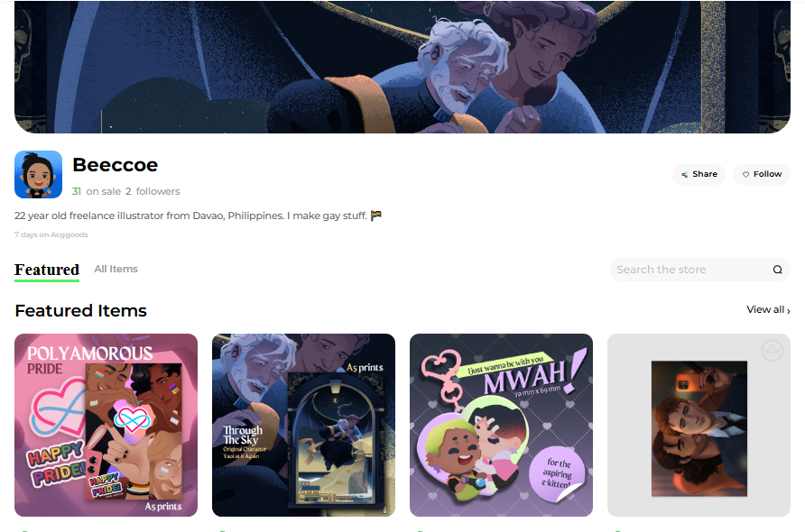Click the search magnifier icon

[777, 270]
